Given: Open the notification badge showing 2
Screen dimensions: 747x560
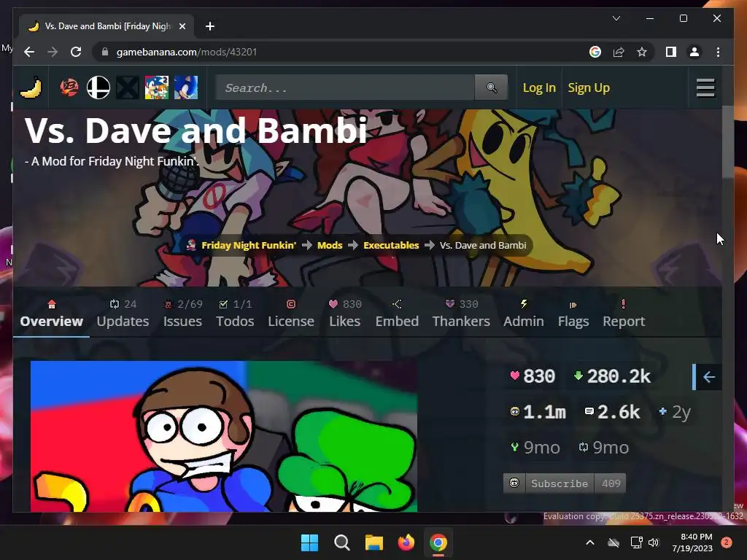Looking at the screenshot, I should (726, 542).
